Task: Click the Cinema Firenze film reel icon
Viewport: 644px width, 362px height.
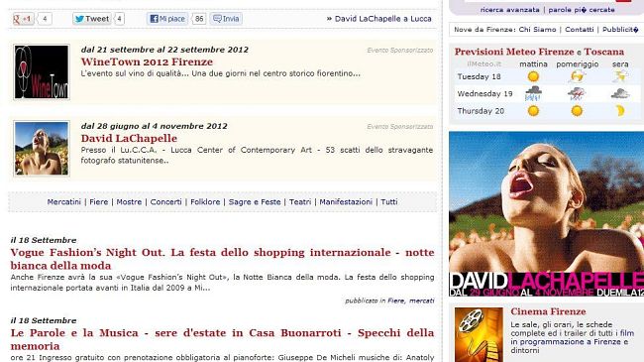Action: [479, 335]
